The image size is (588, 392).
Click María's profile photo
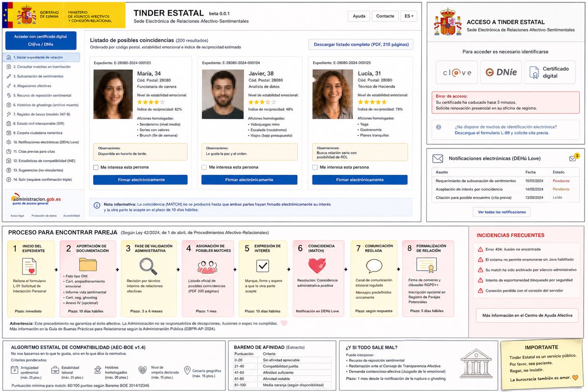pyautogui.click(x=113, y=94)
